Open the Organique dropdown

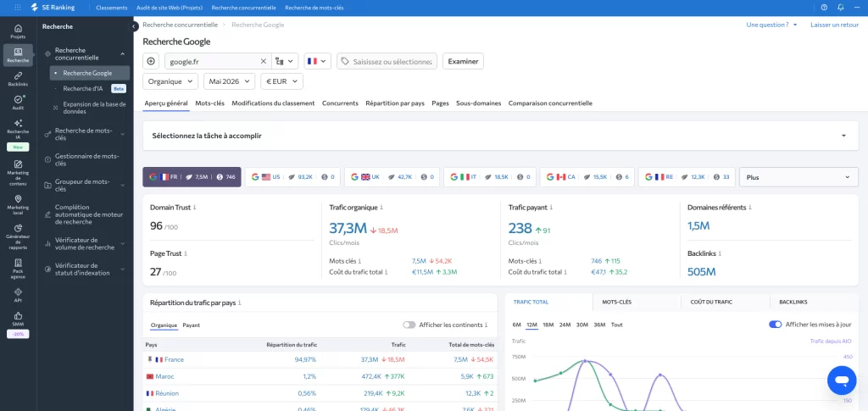(x=170, y=81)
